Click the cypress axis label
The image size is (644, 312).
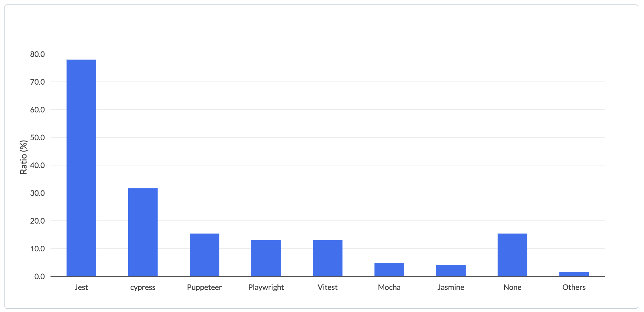(143, 288)
